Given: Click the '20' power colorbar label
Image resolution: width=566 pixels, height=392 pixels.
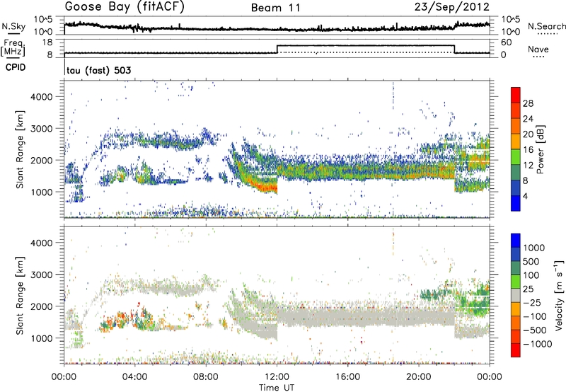Looking at the screenshot, I should tap(528, 134).
